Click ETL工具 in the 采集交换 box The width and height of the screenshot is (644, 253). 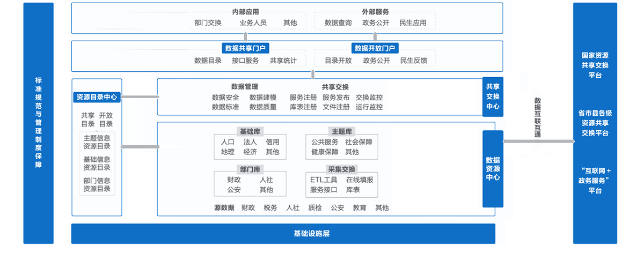coord(324,180)
